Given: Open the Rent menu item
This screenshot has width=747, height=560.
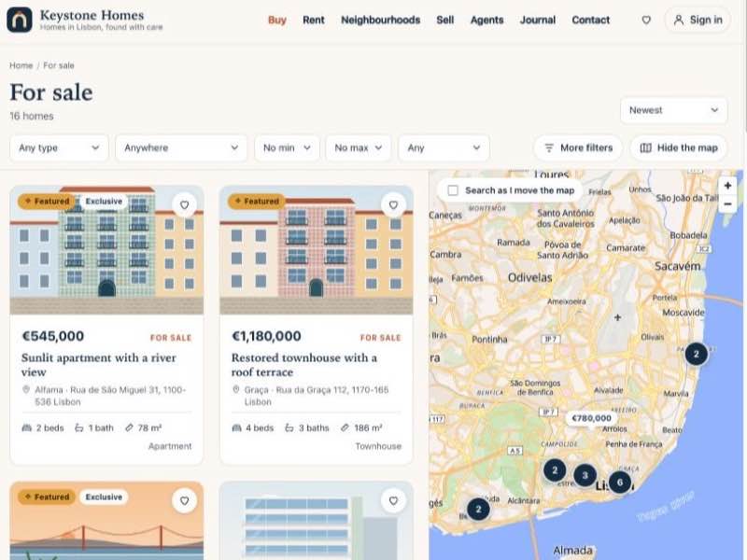Looking at the screenshot, I should (314, 20).
